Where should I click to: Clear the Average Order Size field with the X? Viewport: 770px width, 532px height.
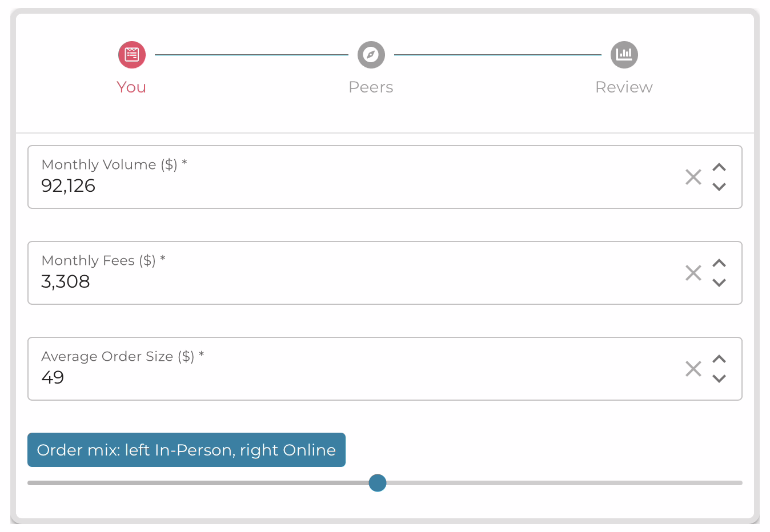click(693, 369)
